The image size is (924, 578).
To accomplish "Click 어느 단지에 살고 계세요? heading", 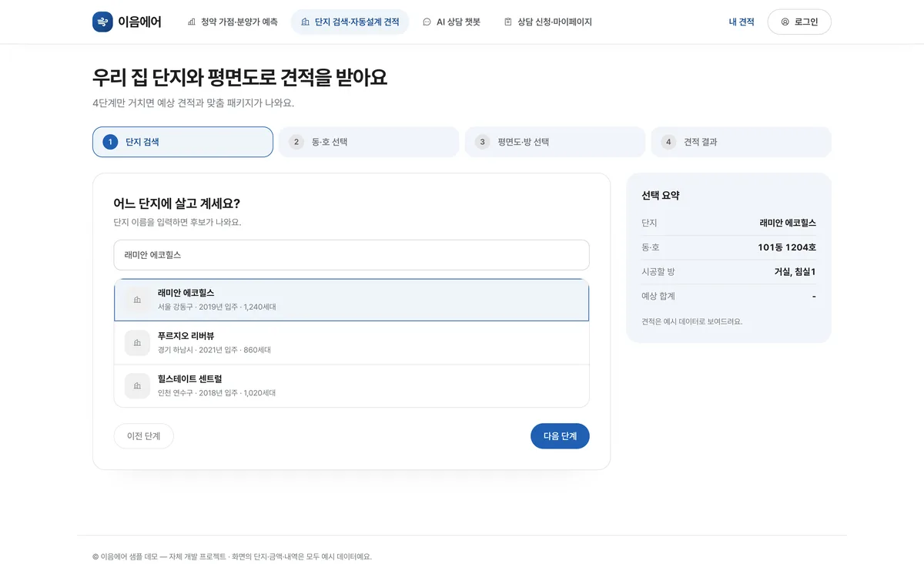I will pos(177,203).
